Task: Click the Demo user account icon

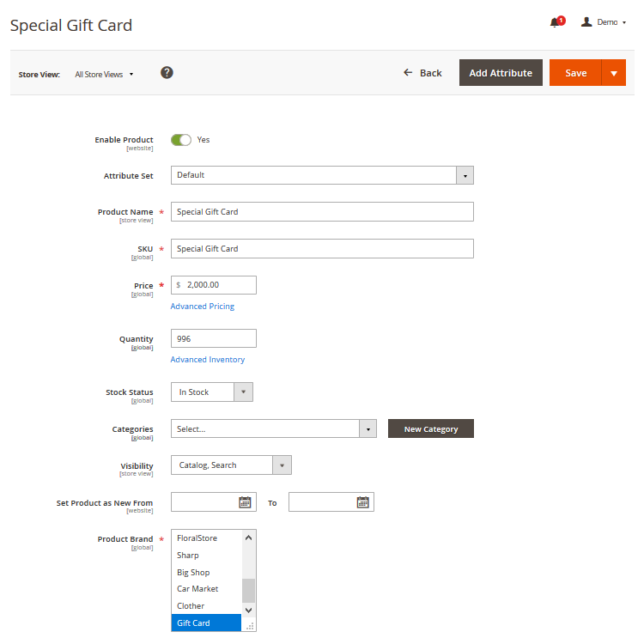Action: click(586, 21)
